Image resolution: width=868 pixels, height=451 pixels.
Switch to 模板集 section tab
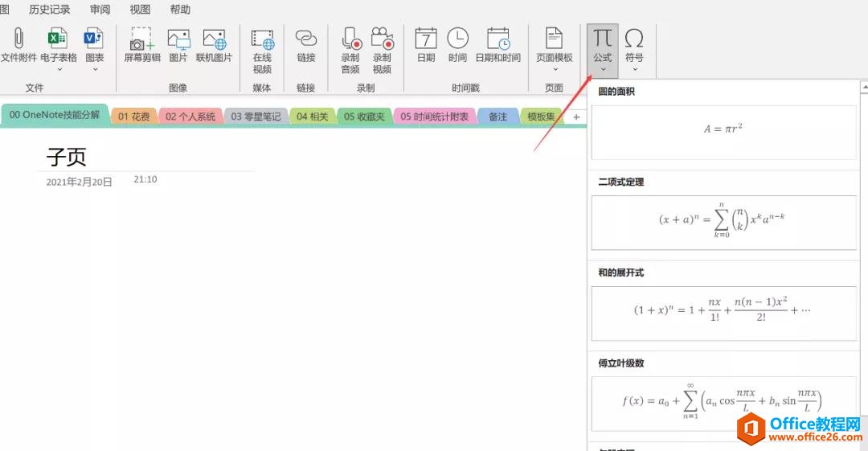(x=541, y=117)
